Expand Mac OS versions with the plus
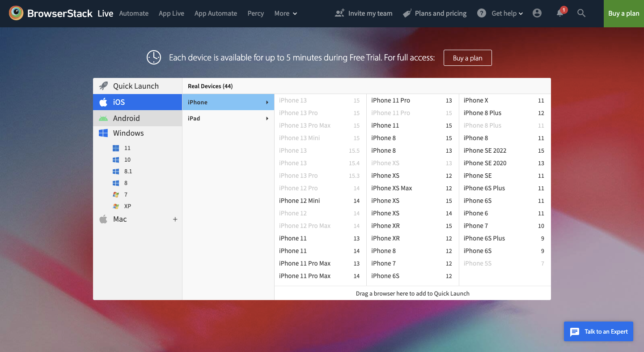Image resolution: width=644 pixels, height=352 pixels. [175, 219]
